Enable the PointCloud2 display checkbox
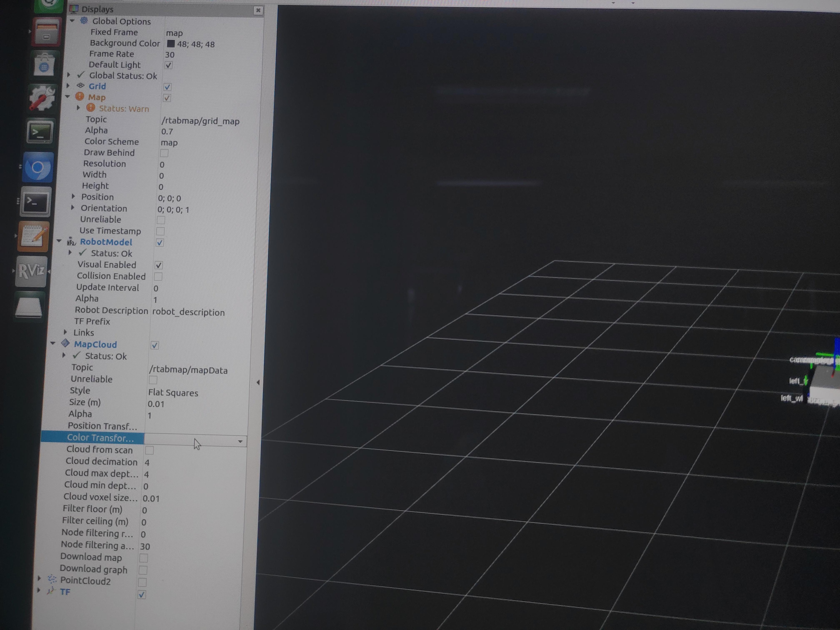This screenshot has height=630, width=840. coord(142,582)
